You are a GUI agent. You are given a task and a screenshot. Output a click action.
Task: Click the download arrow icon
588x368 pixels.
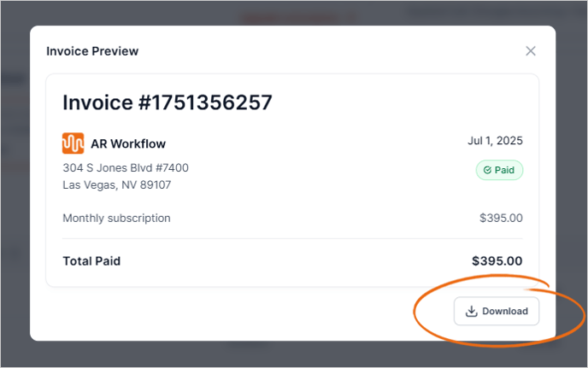(471, 312)
